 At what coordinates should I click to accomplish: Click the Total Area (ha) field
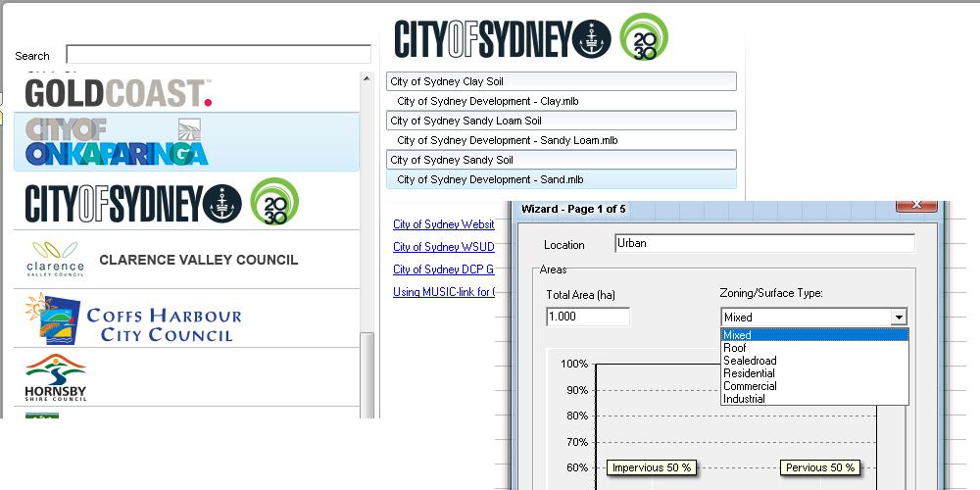point(587,318)
